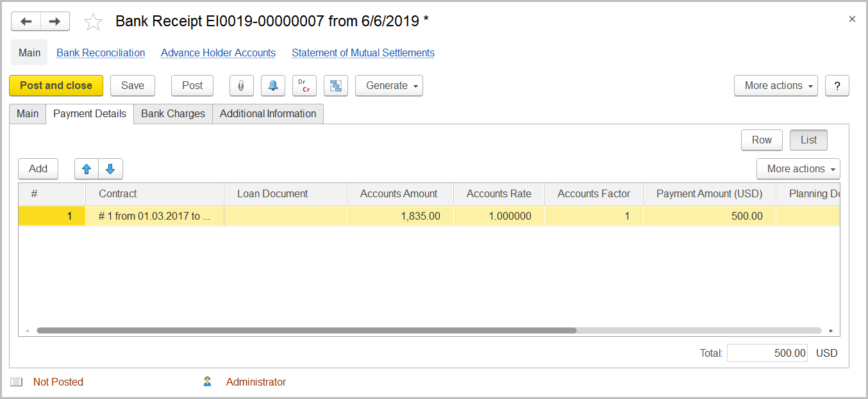
Task: Switch table view to Row mode
Action: [762, 140]
